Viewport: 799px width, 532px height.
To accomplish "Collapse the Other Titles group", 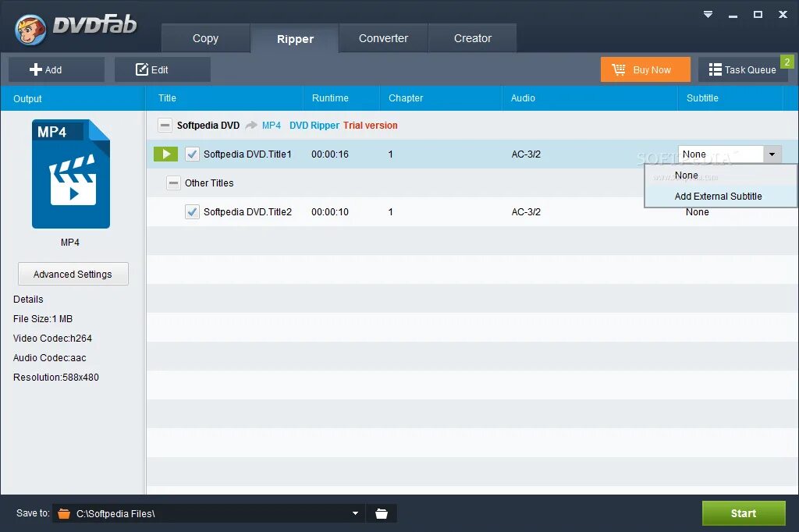I will click(x=173, y=183).
